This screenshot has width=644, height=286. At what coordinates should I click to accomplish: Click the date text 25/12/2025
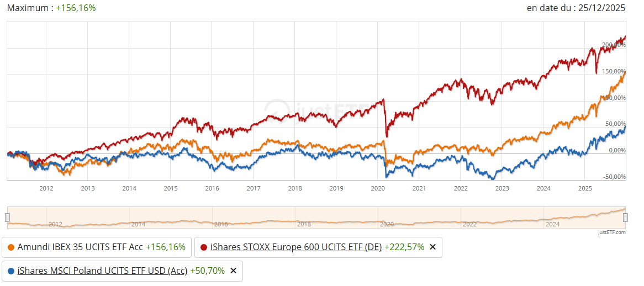601,8
